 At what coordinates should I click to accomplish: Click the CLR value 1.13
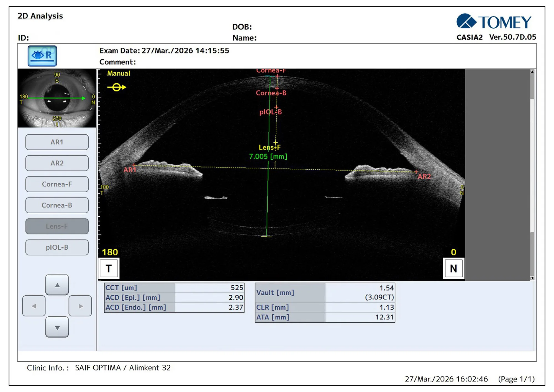tap(386, 307)
